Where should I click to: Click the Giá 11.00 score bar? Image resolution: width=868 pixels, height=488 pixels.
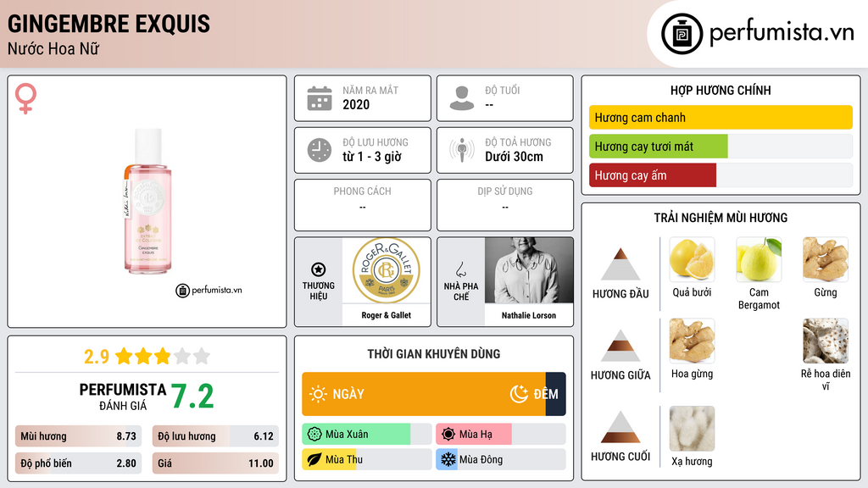point(215,463)
